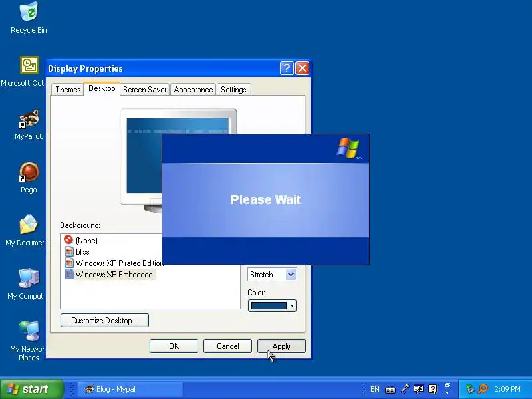This screenshot has height=399, width=532.
Task: Open the Stretch position dropdown
Action: pos(291,275)
